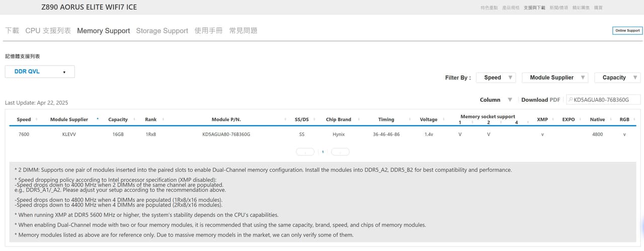This screenshot has width=644, height=251.
Task: Open 新聞/獎項 in top navigation
Action: coord(559,8)
